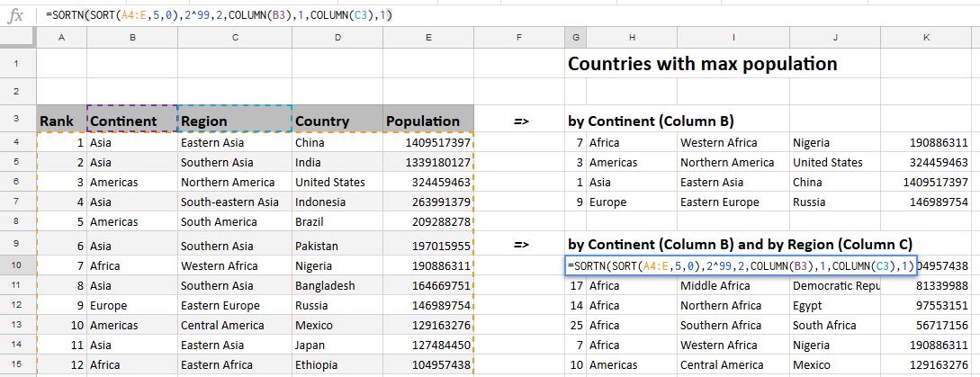The height and width of the screenshot is (377, 980).
Task: Select row 10 header
Action: [18, 265]
